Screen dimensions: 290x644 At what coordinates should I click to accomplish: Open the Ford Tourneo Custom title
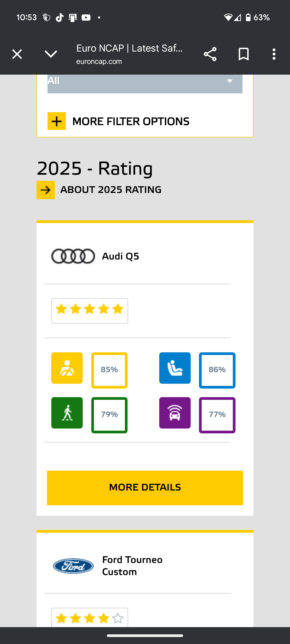tap(132, 566)
